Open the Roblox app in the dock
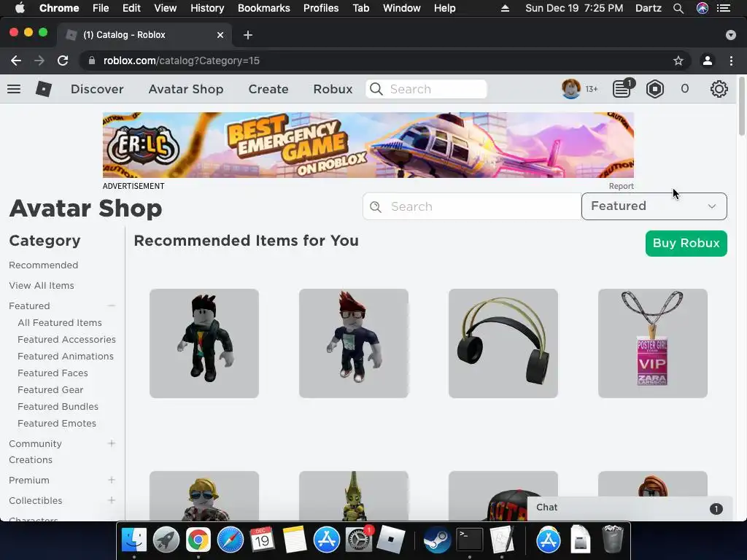Image resolution: width=747 pixels, height=560 pixels. (391, 540)
